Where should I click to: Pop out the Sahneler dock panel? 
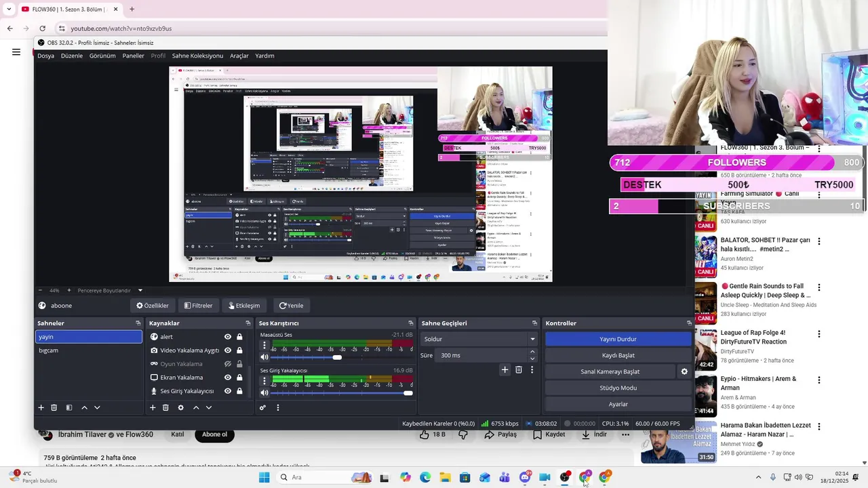[138, 323]
